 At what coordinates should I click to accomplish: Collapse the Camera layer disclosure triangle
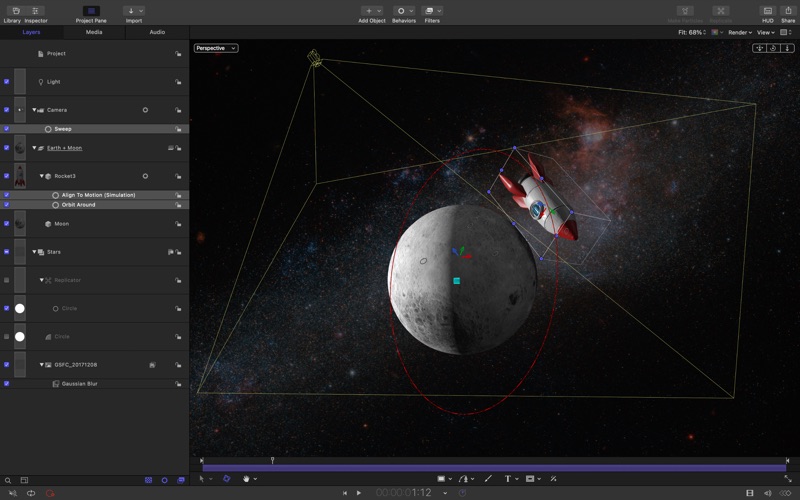tap(34, 110)
